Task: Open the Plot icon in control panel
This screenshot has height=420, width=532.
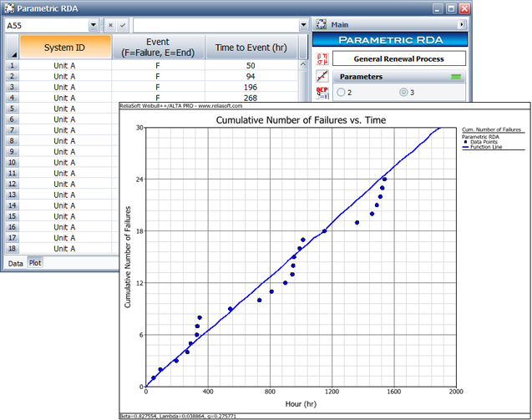Action: [x=322, y=76]
